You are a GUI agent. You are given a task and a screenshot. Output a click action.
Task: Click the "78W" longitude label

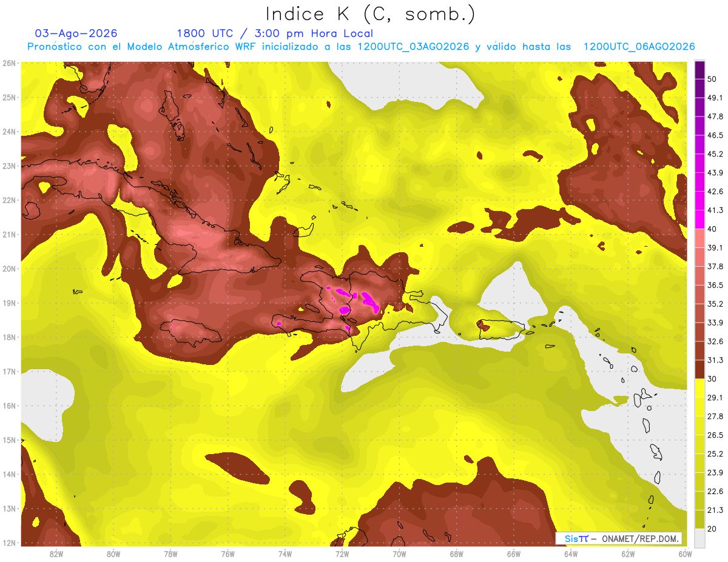click(x=170, y=554)
